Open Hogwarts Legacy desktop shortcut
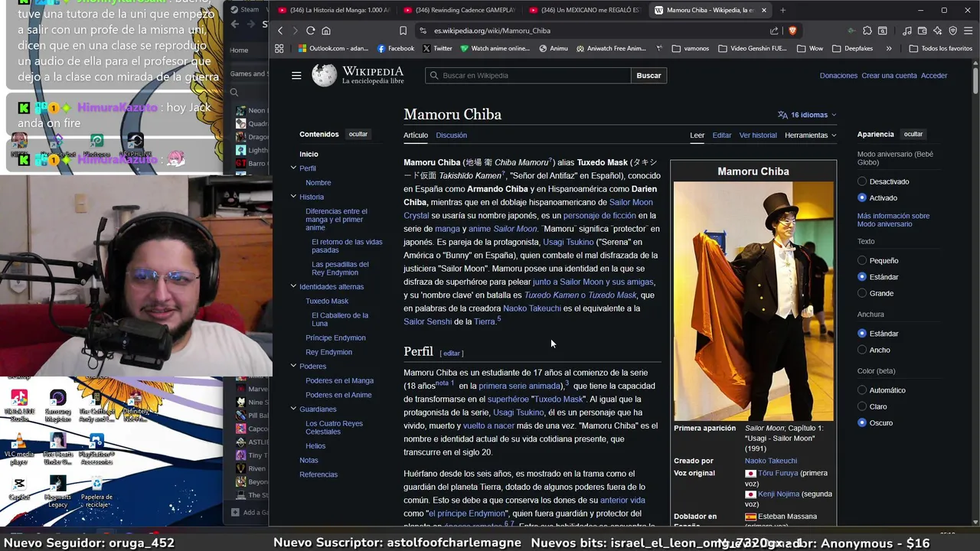This screenshot has width=980, height=551. 57,491
